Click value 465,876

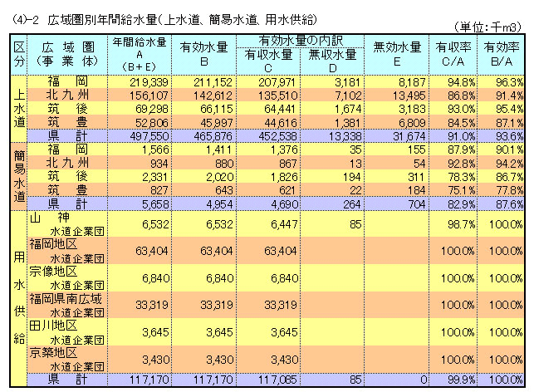coord(213,136)
